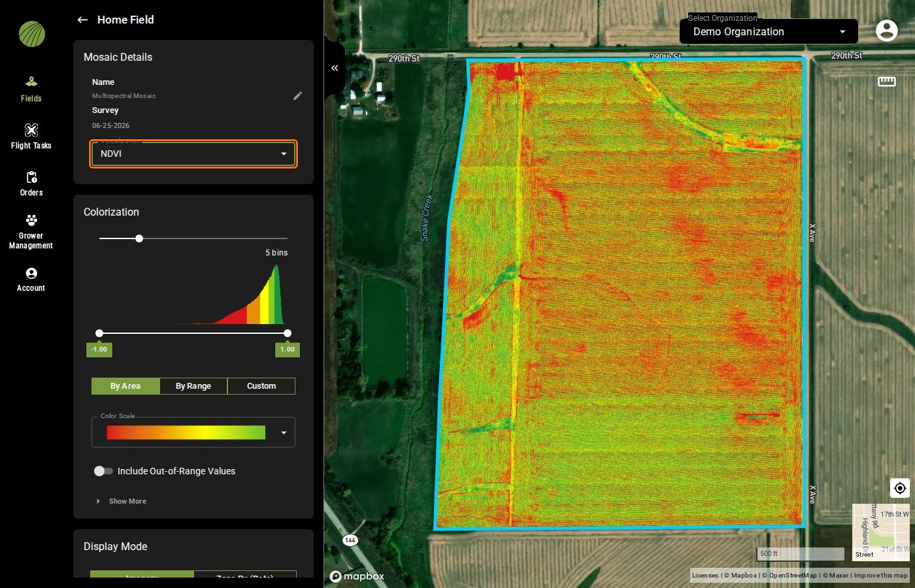
Task: Go back using arrow beside Home Field
Action: (x=82, y=20)
